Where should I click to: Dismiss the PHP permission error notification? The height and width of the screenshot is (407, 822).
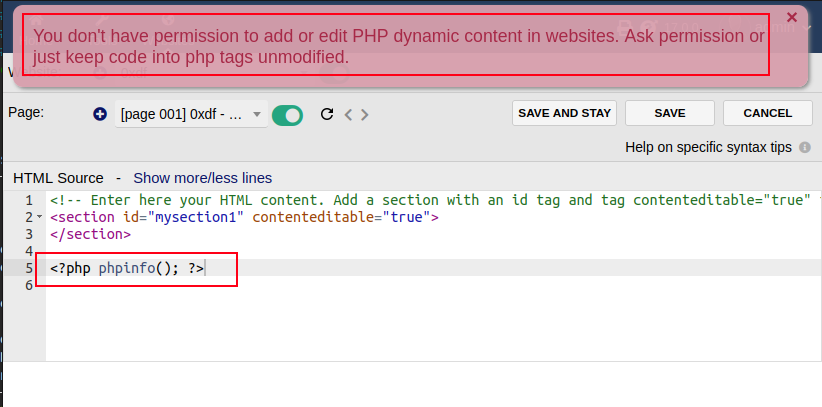(x=792, y=17)
